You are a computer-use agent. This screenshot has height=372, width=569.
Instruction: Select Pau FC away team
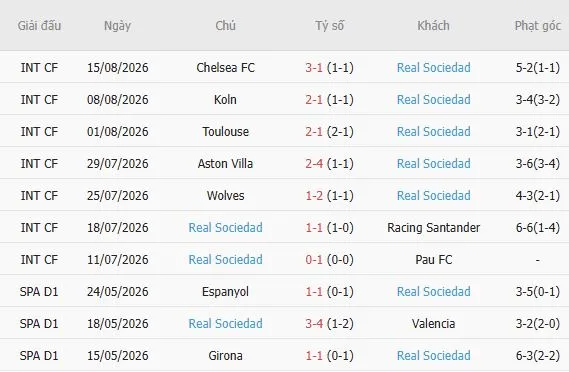(x=433, y=259)
